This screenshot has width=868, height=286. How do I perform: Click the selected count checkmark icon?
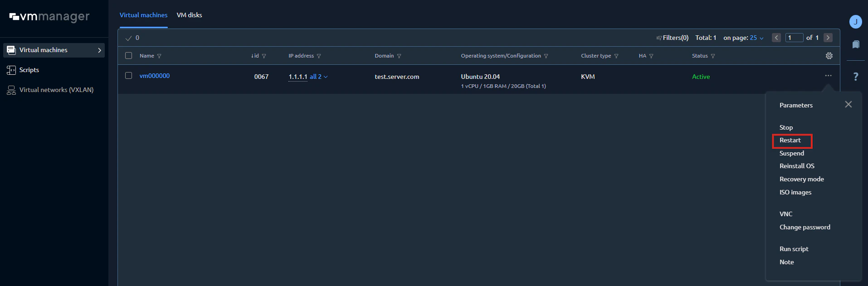[129, 38]
